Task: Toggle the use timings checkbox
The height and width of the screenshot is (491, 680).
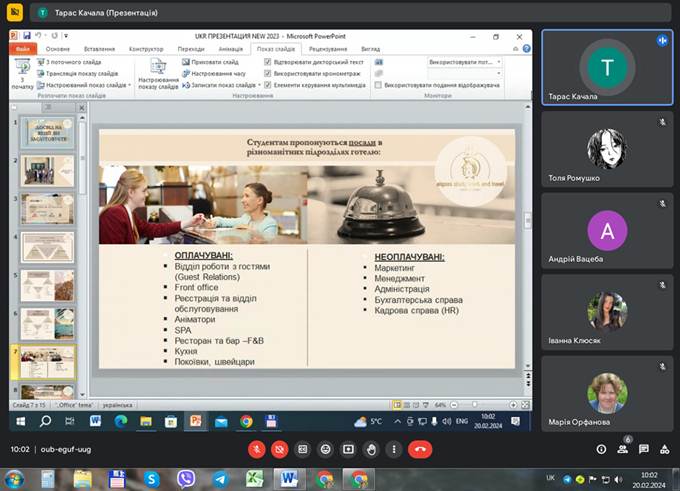Action: point(266,73)
